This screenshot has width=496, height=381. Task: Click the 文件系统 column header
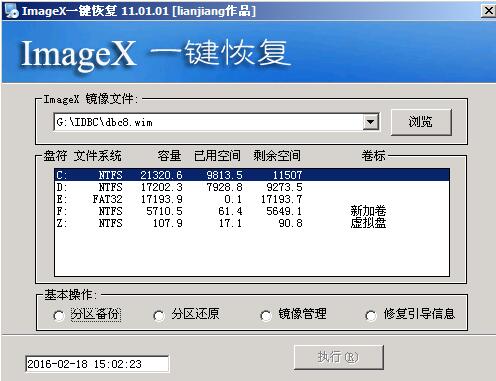[x=98, y=156]
